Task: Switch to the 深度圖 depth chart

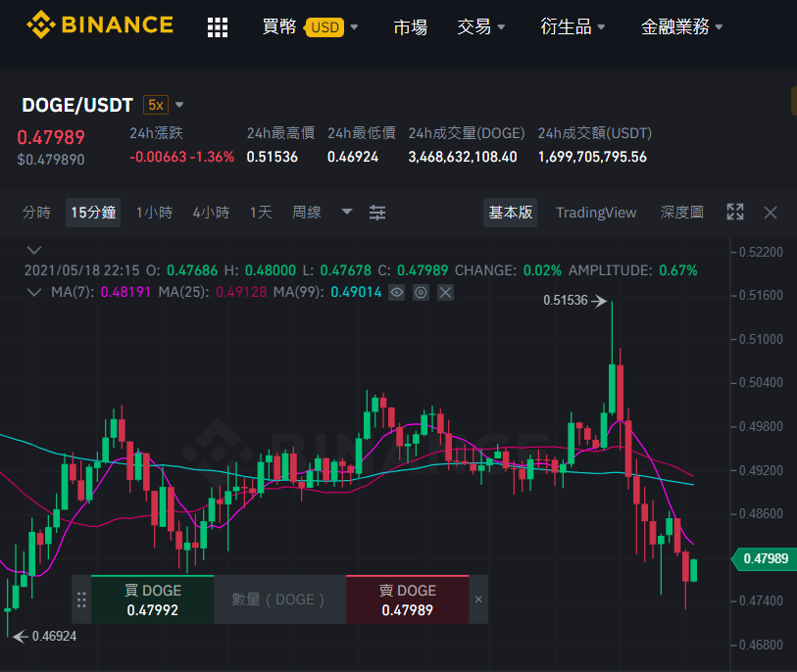Action: click(x=682, y=213)
